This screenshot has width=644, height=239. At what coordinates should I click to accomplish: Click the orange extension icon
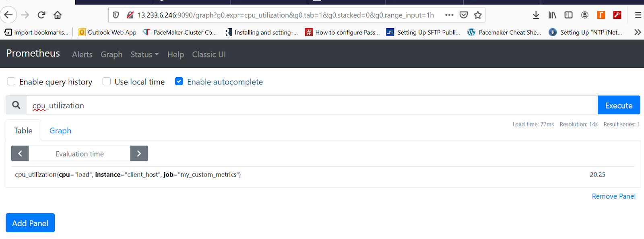click(x=601, y=15)
